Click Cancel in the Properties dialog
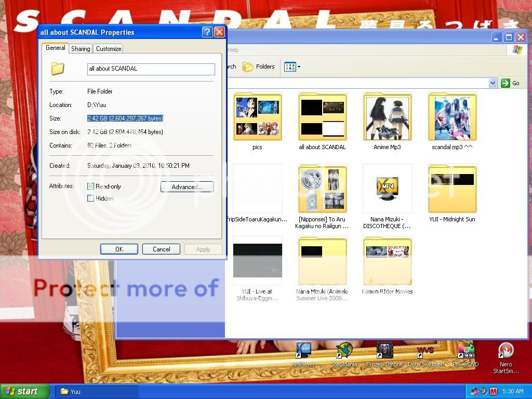 coord(161,249)
